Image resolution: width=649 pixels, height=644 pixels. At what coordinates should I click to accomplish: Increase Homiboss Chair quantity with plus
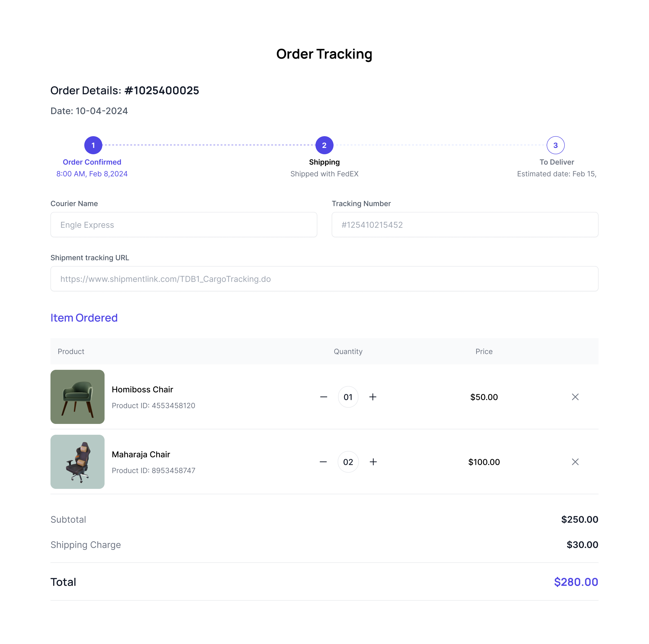pos(373,397)
